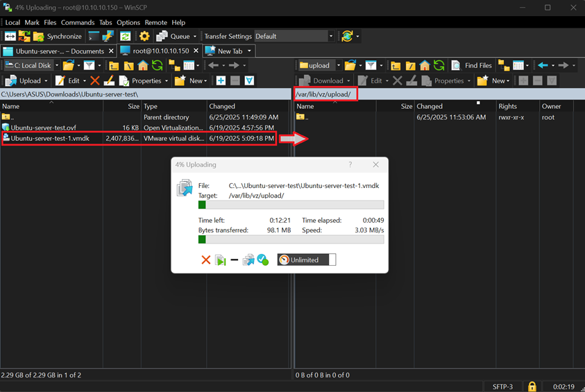The height and width of the screenshot is (392, 585).
Task: Click the Preferences gear icon in toolbar
Action: click(x=144, y=36)
